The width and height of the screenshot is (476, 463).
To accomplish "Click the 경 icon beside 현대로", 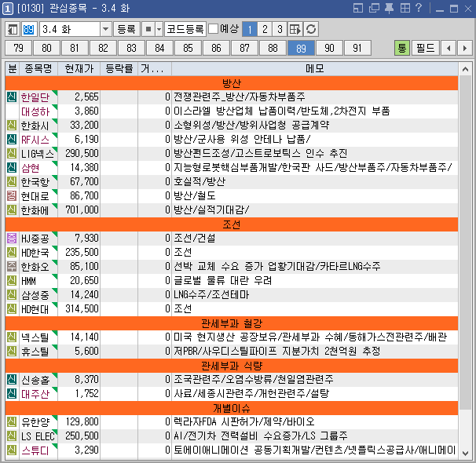I will pos(12,196).
